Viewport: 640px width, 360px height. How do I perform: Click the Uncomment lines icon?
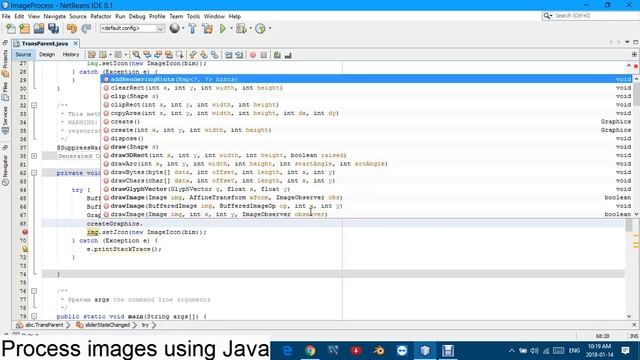288,55
